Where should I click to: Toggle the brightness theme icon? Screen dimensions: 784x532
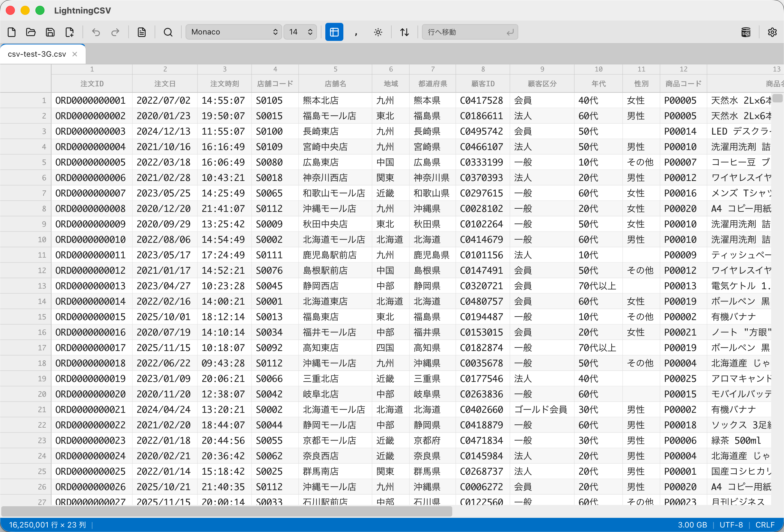click(x=378, y=32)
